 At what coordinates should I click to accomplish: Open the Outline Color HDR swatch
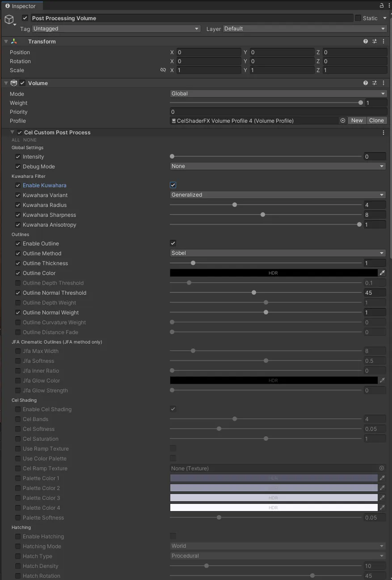(274, 273)
